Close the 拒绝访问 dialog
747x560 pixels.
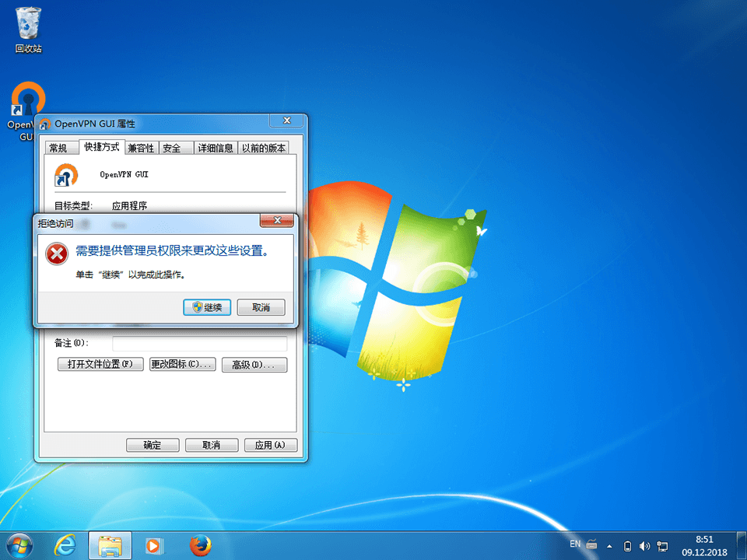pos(277,220)
